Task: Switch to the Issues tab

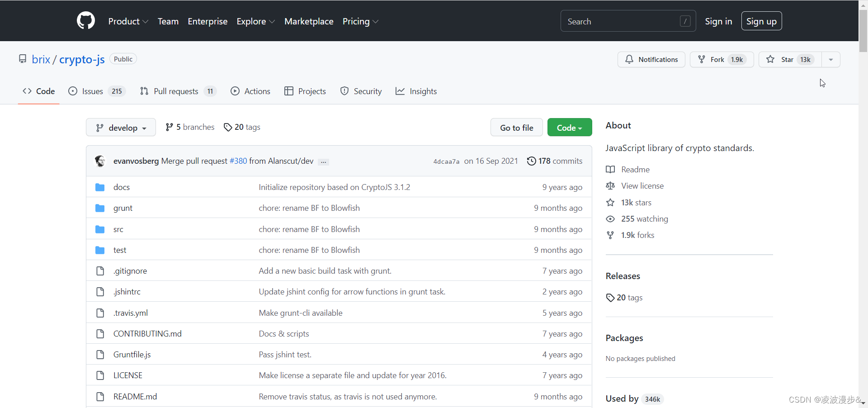Action: point(92,91)
